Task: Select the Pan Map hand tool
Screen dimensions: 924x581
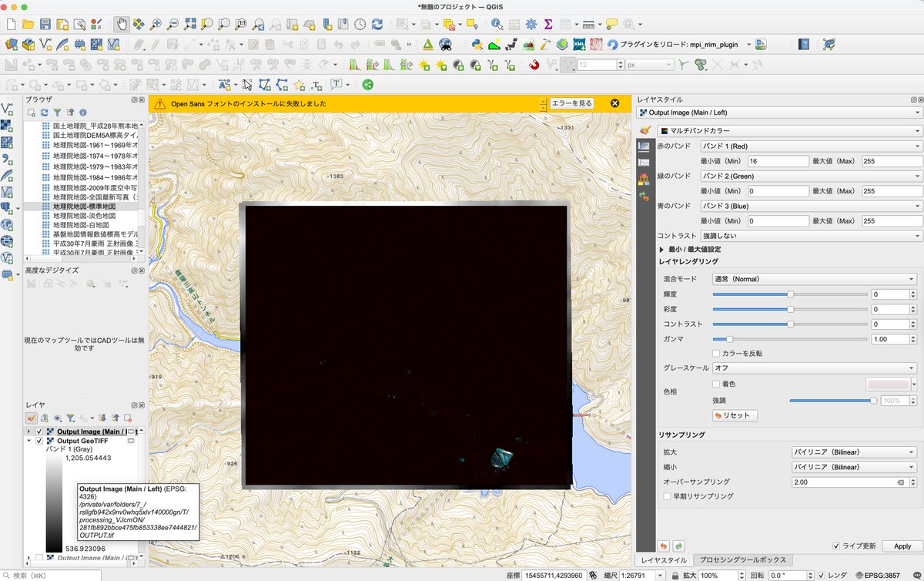Action: tap(121, 25)
